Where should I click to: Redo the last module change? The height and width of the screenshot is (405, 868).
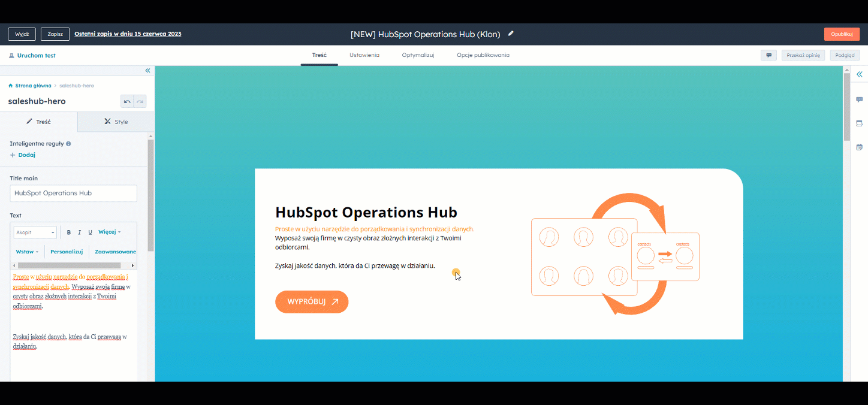[x=140, y=102]
